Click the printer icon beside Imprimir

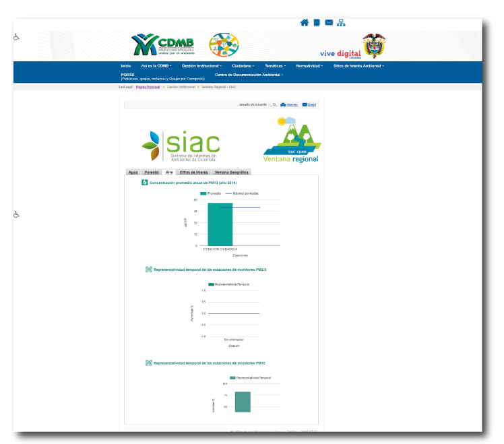283,104
